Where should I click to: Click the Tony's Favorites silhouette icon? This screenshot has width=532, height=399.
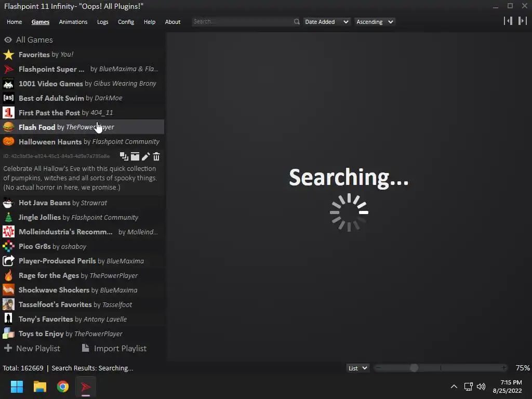pos(8,319)
